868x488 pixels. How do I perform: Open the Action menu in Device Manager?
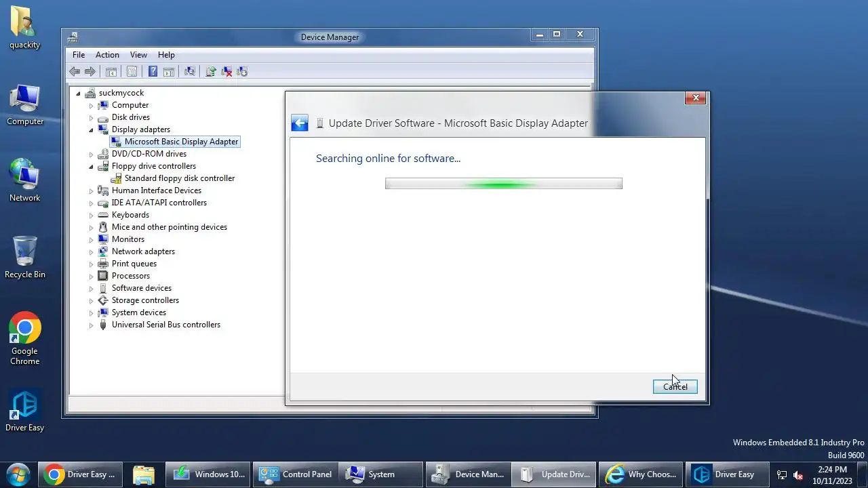tap(107, 55)
